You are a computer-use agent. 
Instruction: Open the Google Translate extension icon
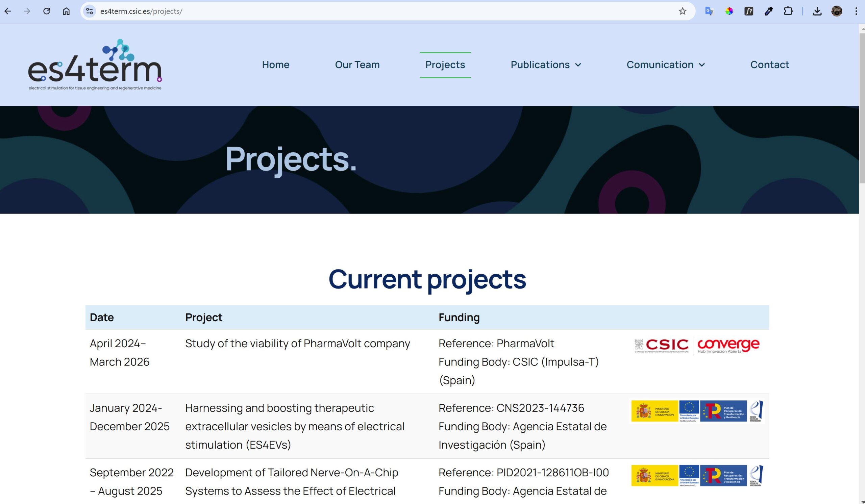[709, 11]
